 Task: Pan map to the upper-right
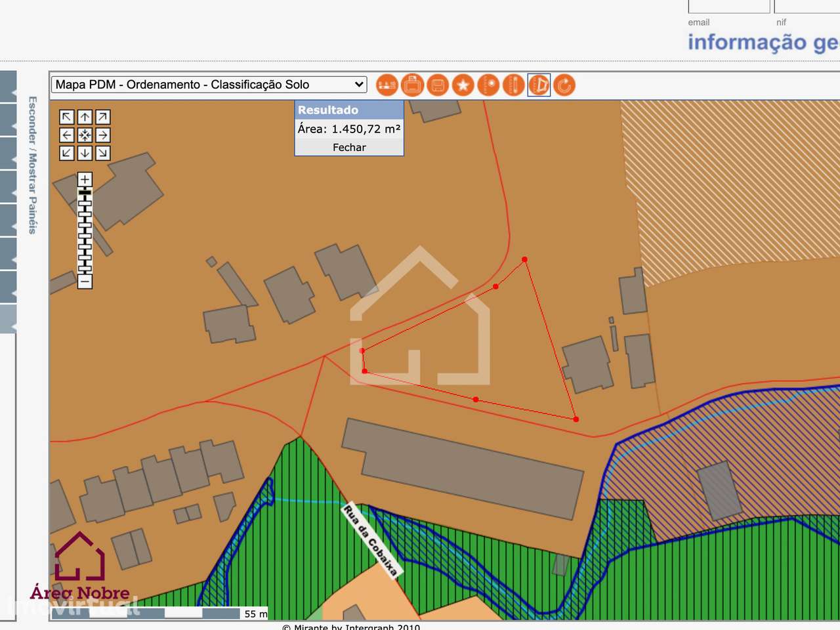coord(103,117)
